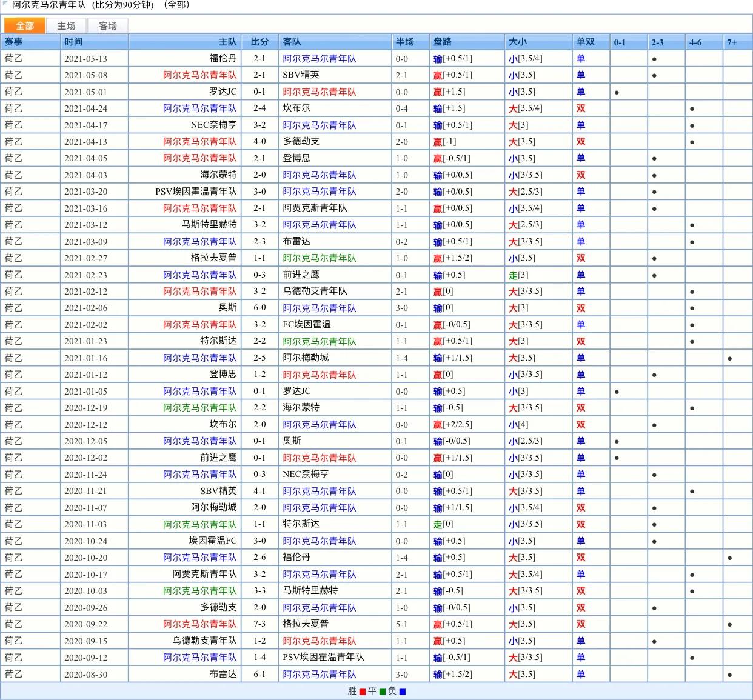Screen dimensions: 753x700
Task: Click the red win legend square
Action: point(363,692)
